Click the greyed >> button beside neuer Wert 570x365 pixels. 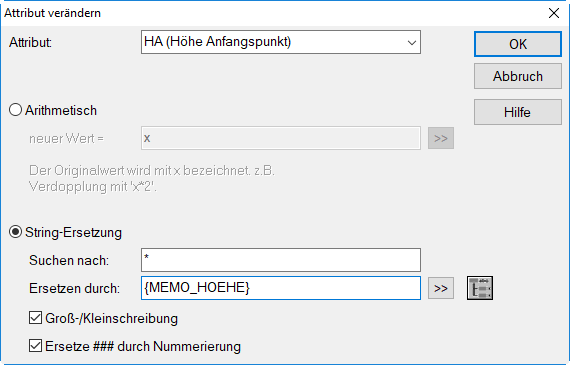(441, 138)
